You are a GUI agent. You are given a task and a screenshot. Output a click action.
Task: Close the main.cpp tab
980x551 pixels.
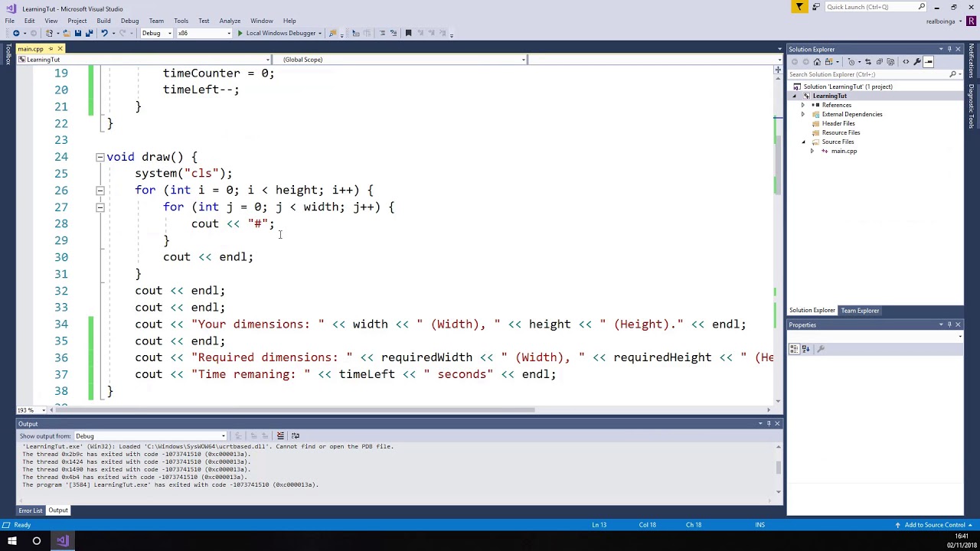[60, 49]
